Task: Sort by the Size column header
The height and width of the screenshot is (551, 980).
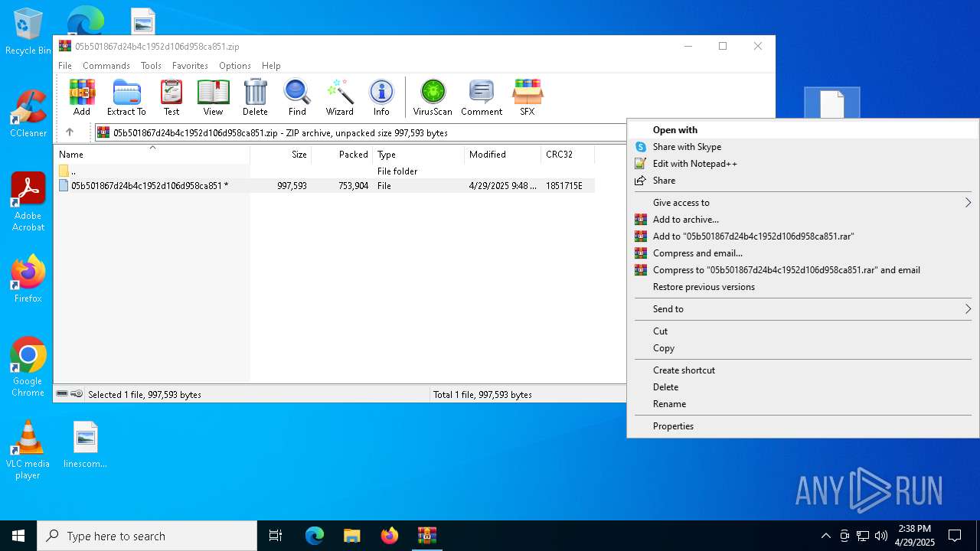Action: pos(281,155)
